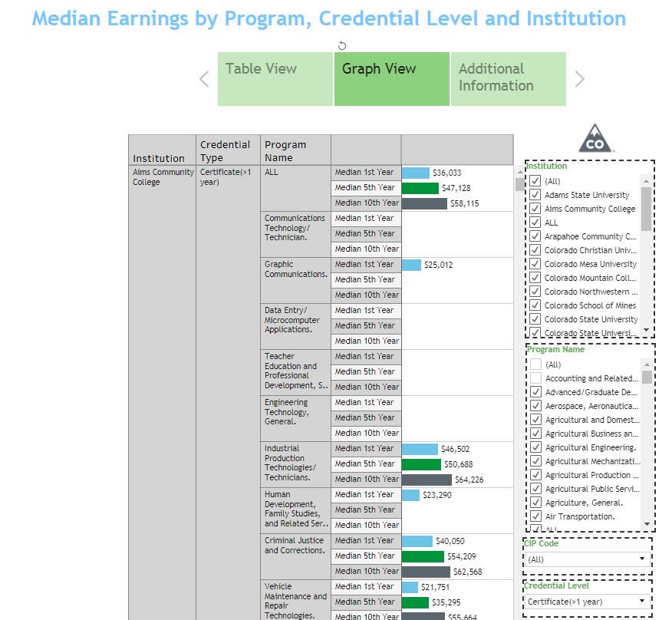672x620 pixels.
Task: Click the $54,209 Criminal Justice bar
Action: coord(423,556)
